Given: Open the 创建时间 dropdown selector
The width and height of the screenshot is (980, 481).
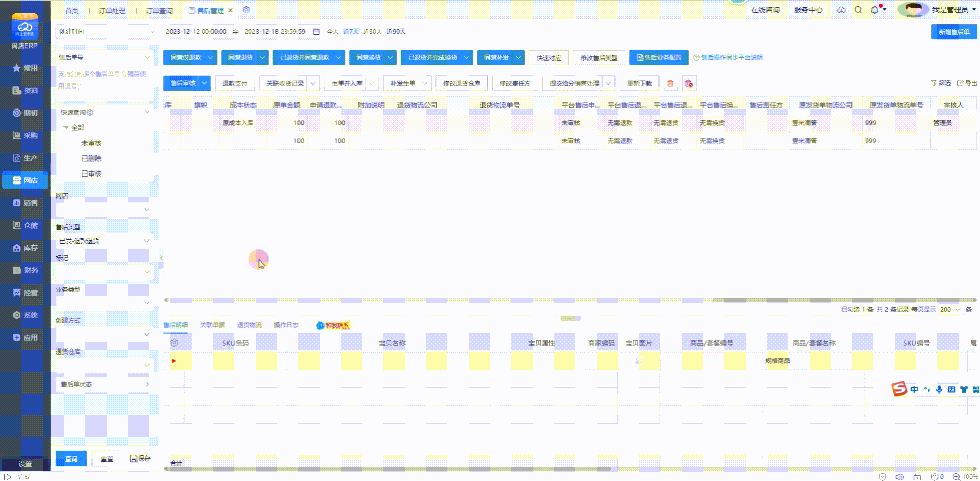Looking at the screenshot, I should 106,32.
